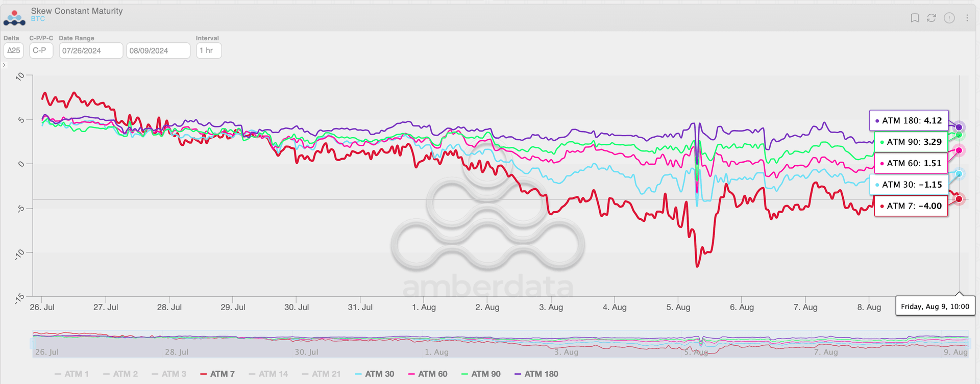Image resolution: width=980 pixels, height=384 pixels.
Task: Show the ATM 14 series
Action: (268, 374)
